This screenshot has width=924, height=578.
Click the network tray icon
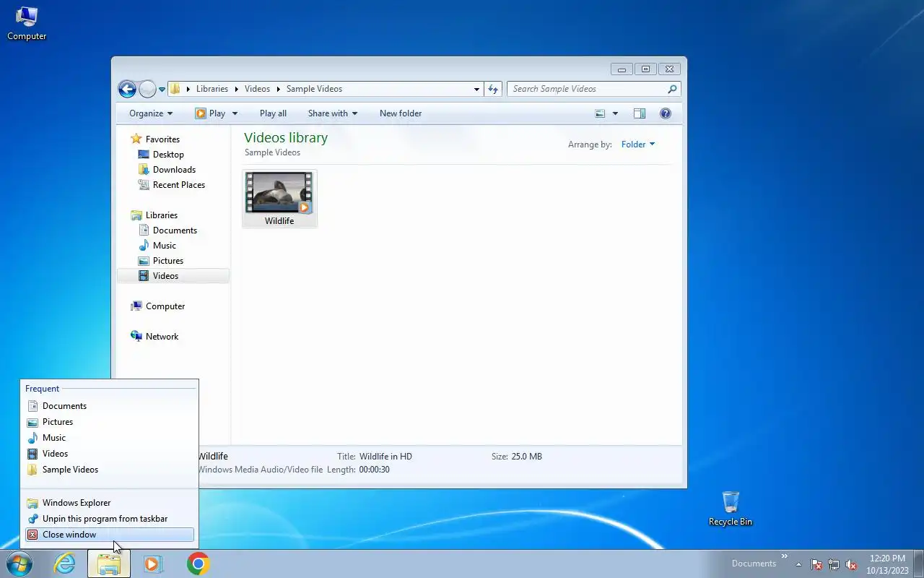pyautogui.click(x=834, y=564)
